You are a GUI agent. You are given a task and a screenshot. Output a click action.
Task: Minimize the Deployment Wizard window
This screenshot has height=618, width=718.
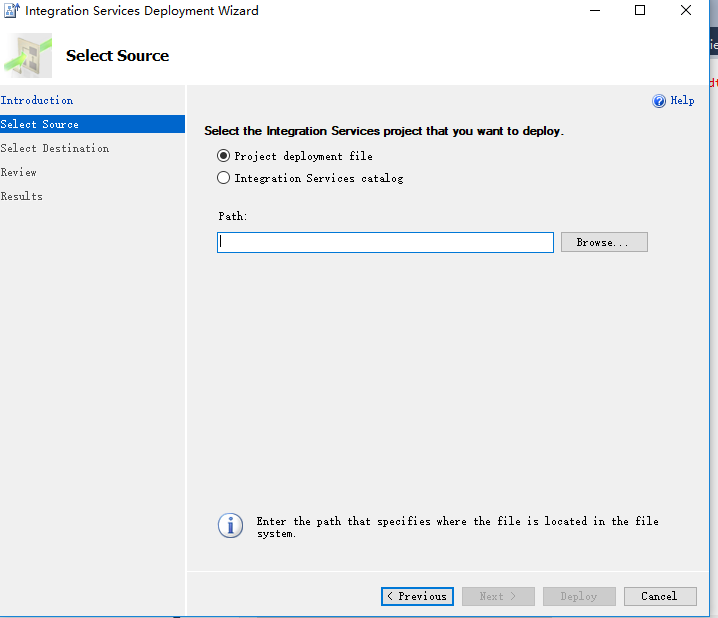(x=594, y=11)
